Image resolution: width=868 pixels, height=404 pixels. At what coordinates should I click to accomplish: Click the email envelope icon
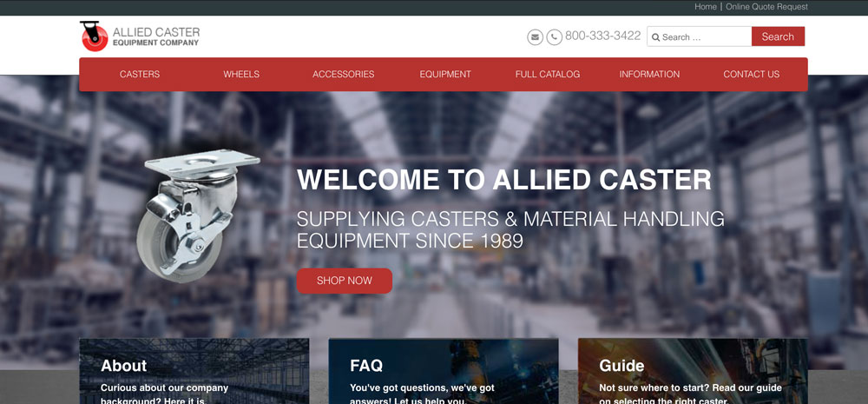(x=535, y=37)
